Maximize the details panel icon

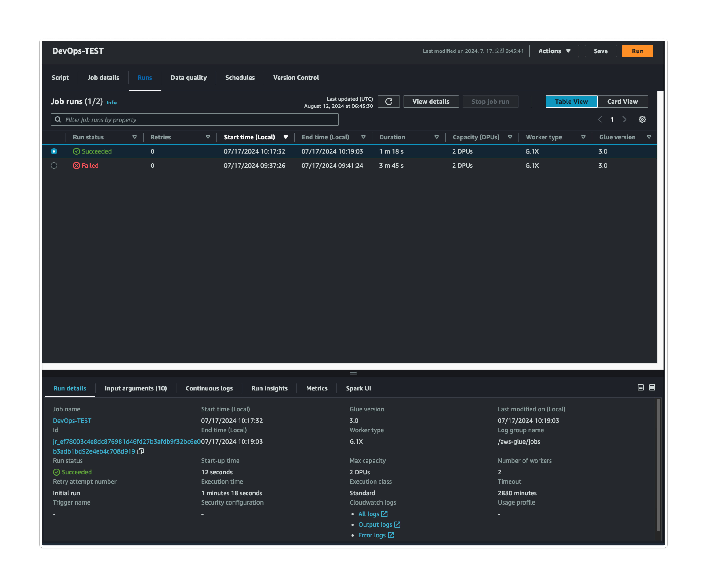pos(652,388)
